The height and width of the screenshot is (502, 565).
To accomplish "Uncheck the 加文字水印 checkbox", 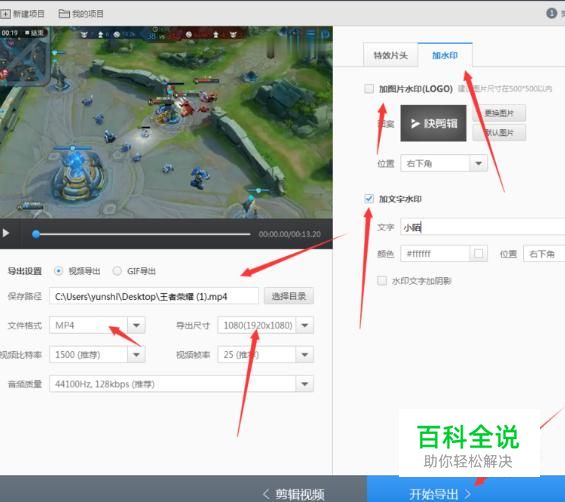I will tap(369, 199).
